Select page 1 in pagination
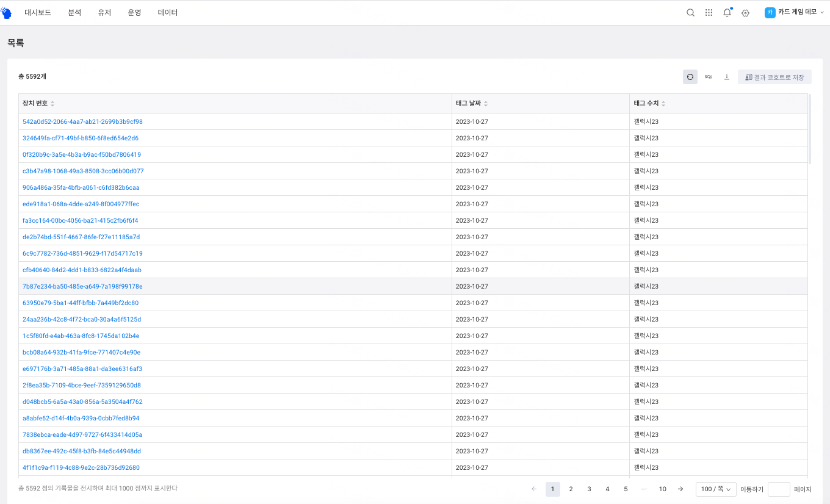Screen dimensions: 830x504 point(552,489)
